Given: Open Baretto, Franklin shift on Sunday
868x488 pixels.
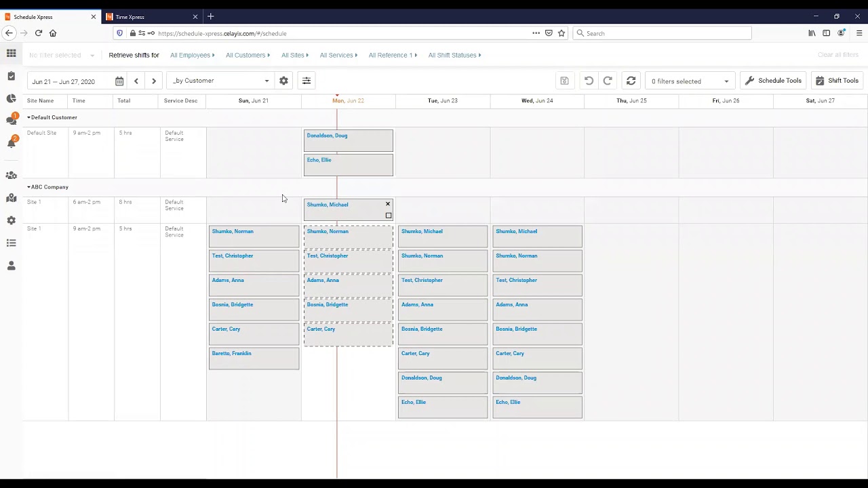Looking at the screenshot, I should click(x=254, y=359).
